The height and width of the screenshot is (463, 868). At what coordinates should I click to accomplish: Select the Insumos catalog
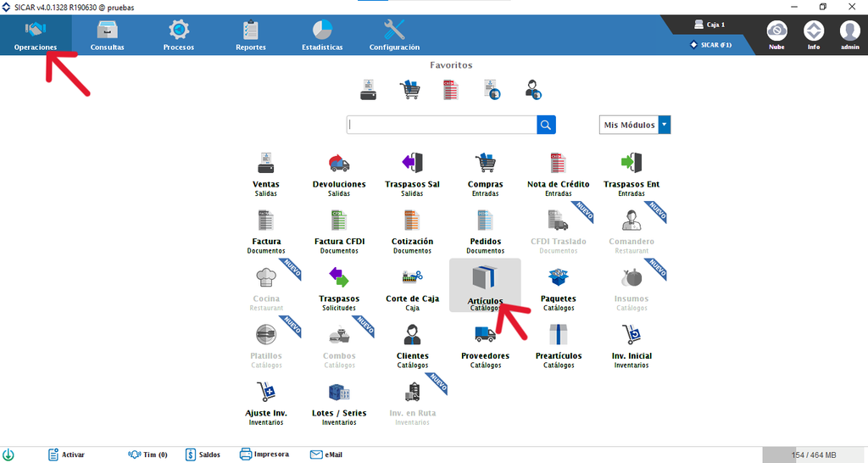pos(632,288)
